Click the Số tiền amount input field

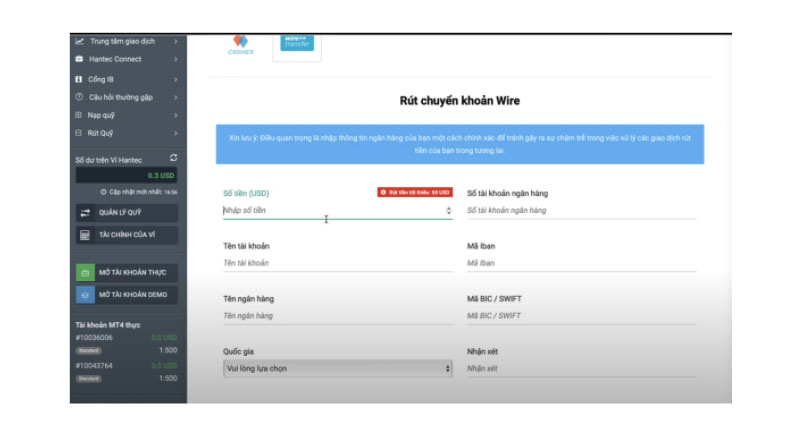point(337,211)
